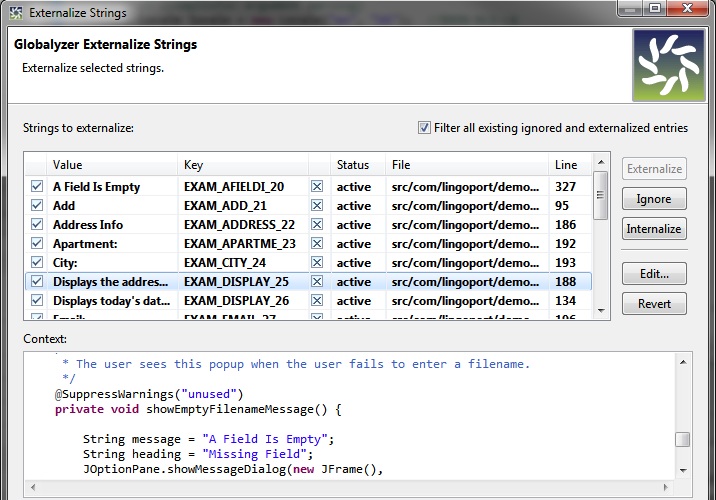716x500 pixels.
Task: Toggle Filter all existing ignored entries checkbox
Action: pyautogui.click(x=425, y=128)
